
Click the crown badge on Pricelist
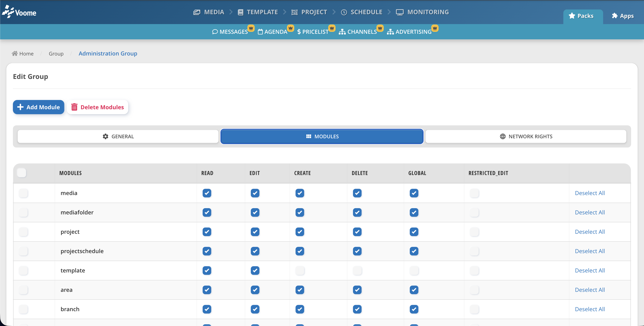pyautogui.click(x=332, y=28)
